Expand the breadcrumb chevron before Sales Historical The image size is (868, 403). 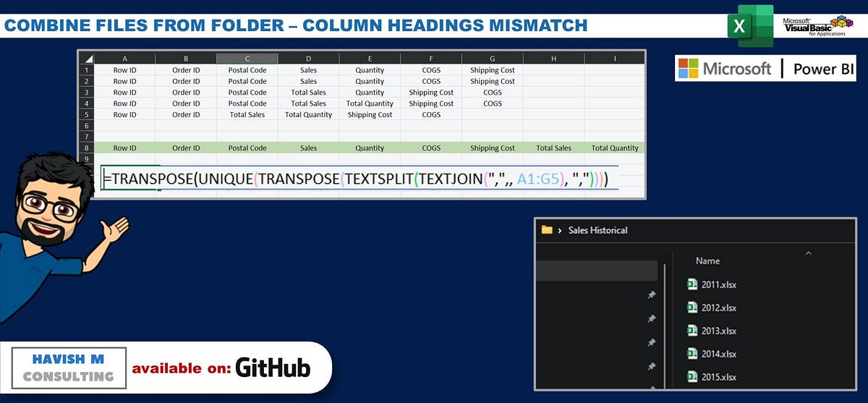pos(560,230)
